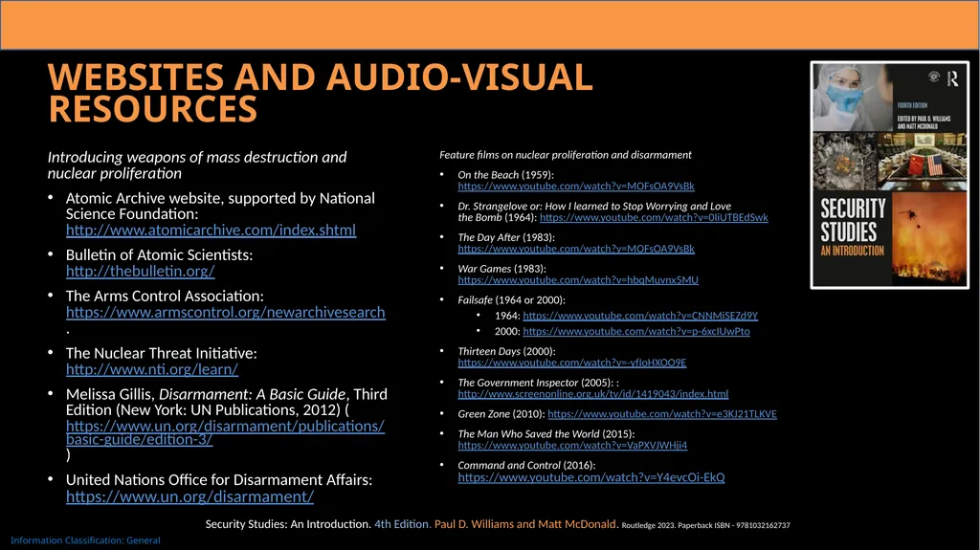Open thebulletin.org link
Screen dimensions: 980x550
140,272
